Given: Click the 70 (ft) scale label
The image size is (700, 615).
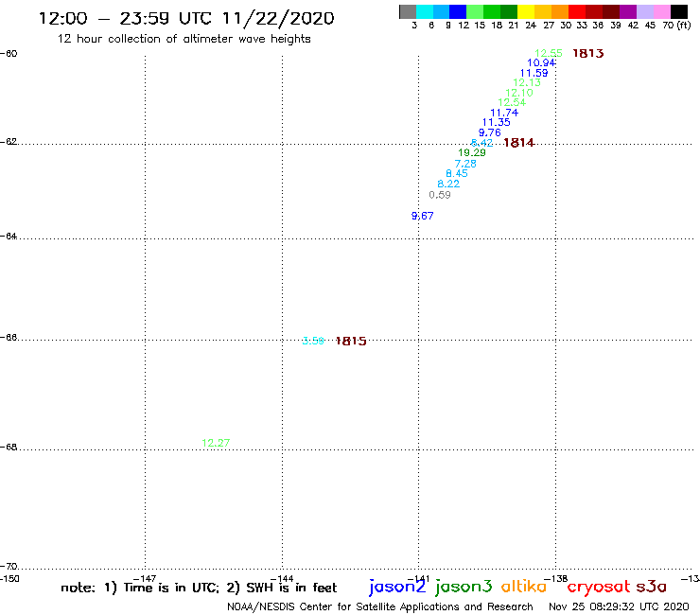Looking at the screenshot, I should click(x=676, y=26).
